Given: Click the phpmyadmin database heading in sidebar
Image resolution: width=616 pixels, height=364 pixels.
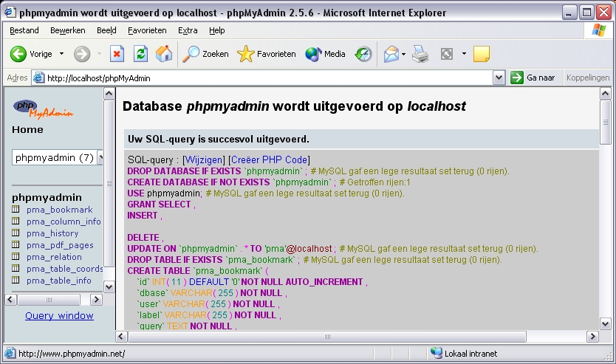Looking at the screenshot, I should click(x=47, y=197).
